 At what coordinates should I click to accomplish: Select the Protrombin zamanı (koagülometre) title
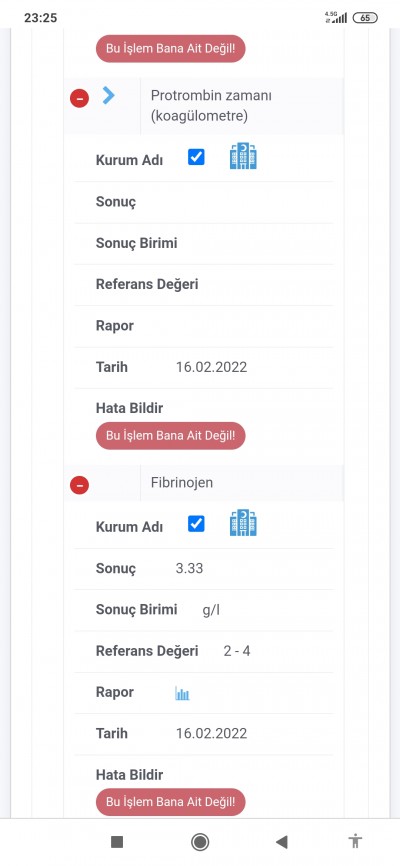coord(211,106)
